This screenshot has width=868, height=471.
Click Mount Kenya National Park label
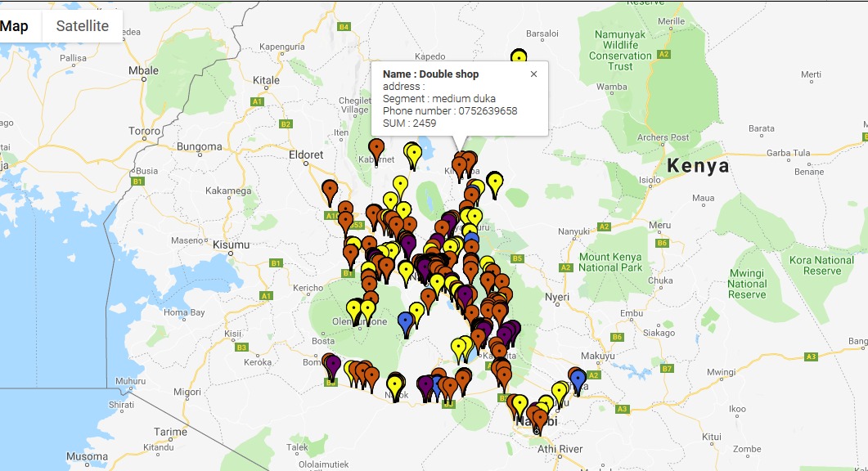click(610, 262)
